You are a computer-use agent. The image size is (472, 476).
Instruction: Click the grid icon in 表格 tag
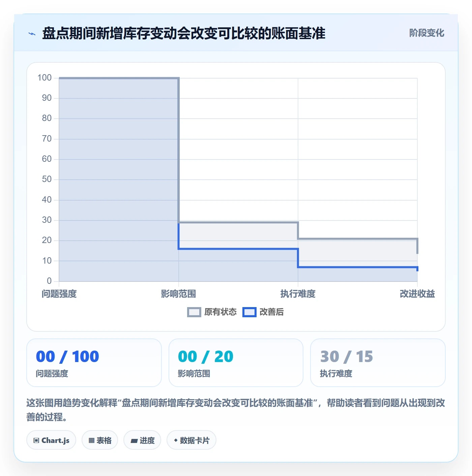[x=91, y=440]
